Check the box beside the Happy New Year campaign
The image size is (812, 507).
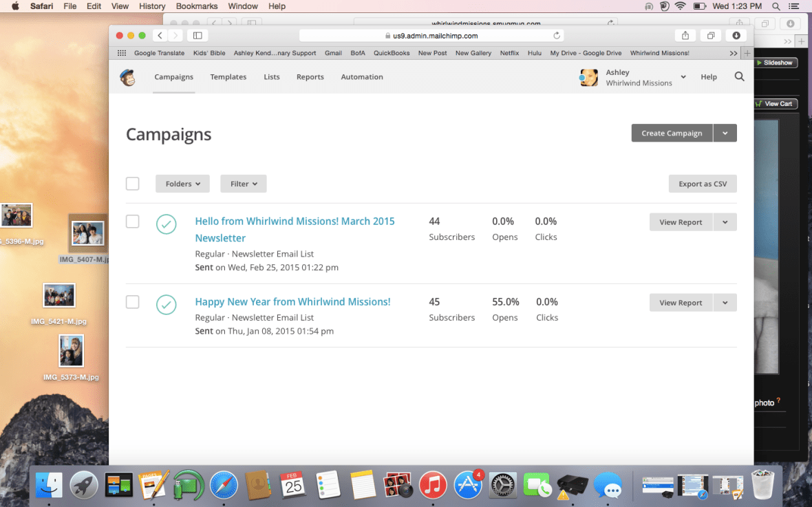click(x=132, y=302)
